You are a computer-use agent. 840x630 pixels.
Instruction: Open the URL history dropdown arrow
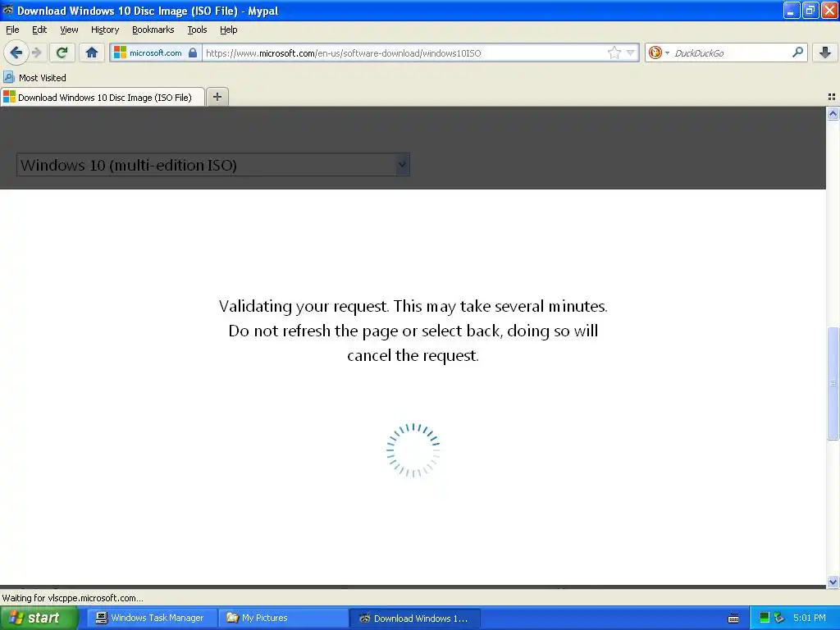click(x=631, y=52)
